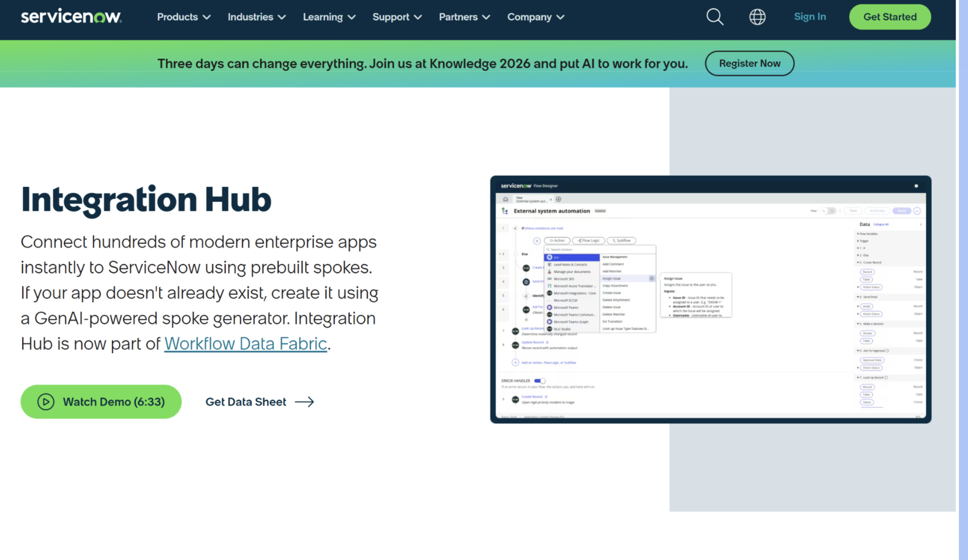Screen dimensions: 968x560
Task: Expand the Products menu
Action: click(x=184, y=17)
